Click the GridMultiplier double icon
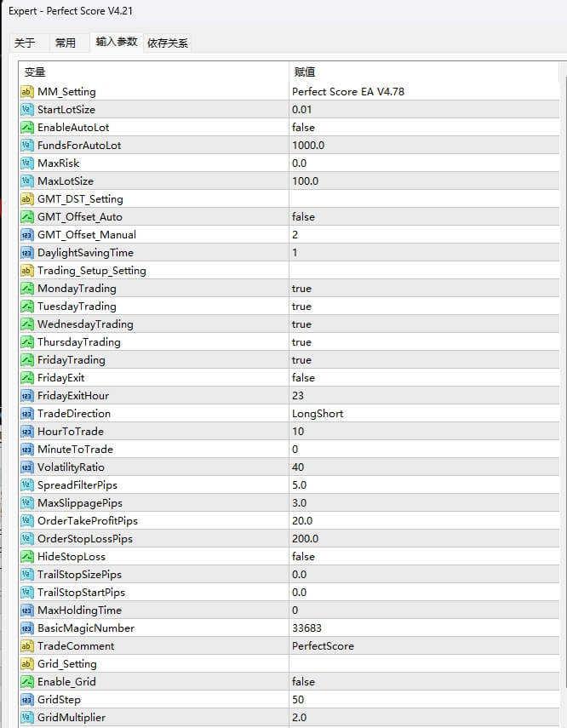 pos(27,717)
